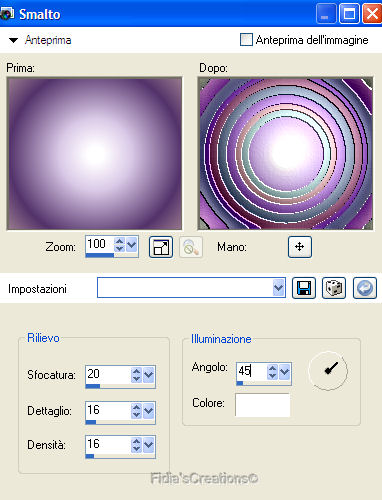
Task: Select the Mano pan navigation button
Action: [x=300, y=247]
